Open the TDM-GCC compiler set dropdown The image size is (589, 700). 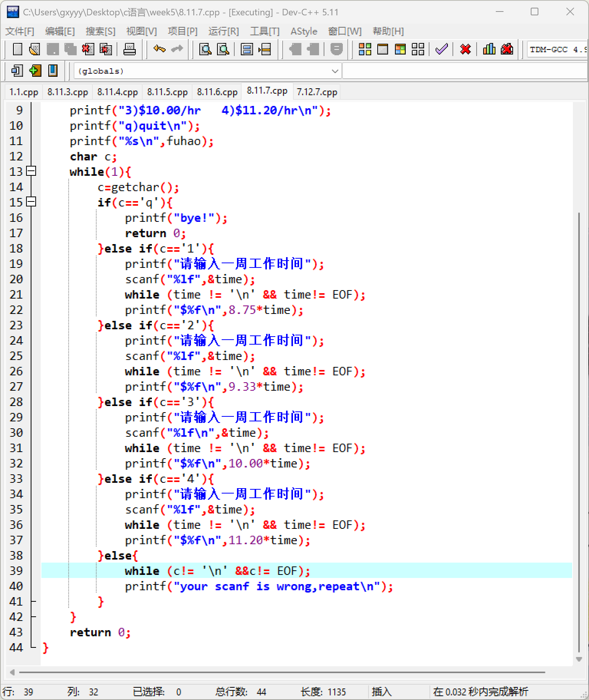(x=557, y=50)
